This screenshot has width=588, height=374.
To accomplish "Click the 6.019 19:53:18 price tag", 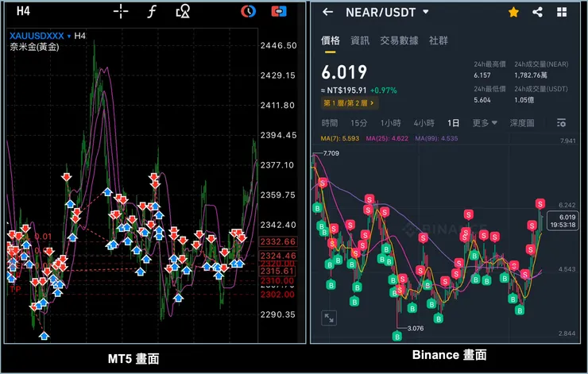I will [x=563, y=221].
